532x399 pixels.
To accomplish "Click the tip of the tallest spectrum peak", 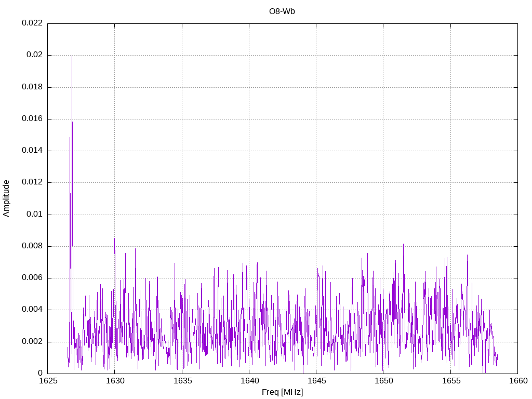I will 72,55.
